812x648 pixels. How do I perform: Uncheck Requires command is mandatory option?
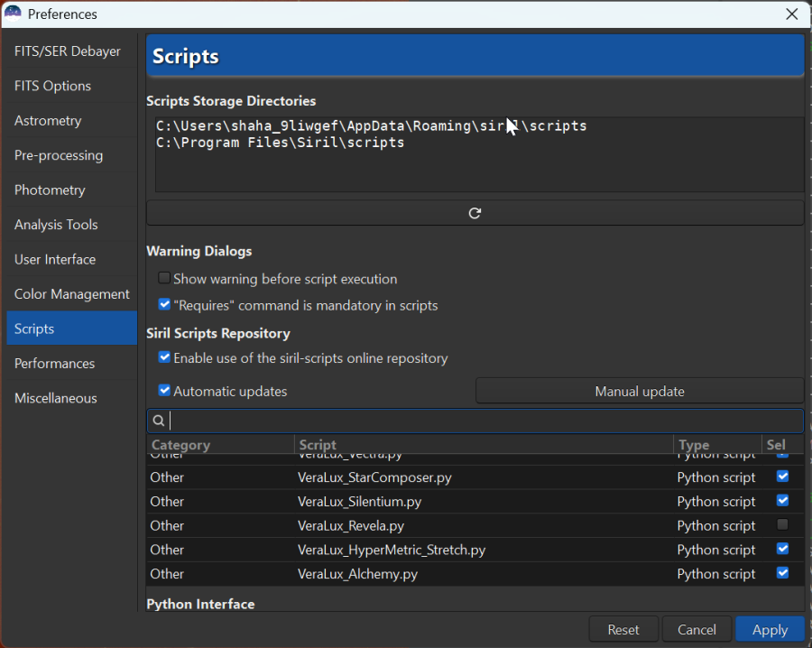tap(164, 305)
